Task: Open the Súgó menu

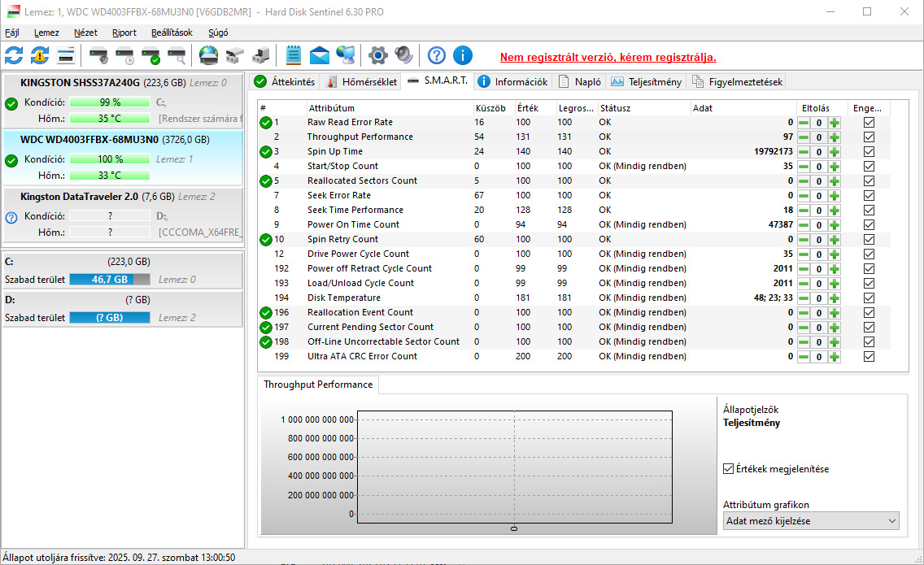Action: pyautogui.click(x=218, y=33)
